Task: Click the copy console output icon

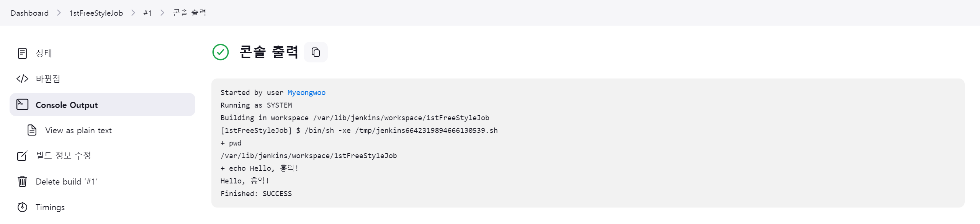Action: tap(316, 52)
